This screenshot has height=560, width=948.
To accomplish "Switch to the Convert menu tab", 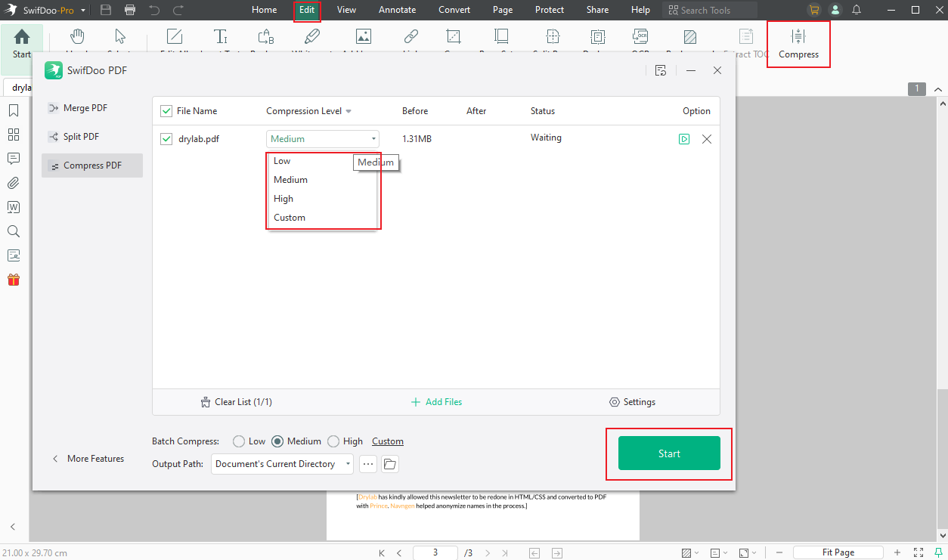I will click(454, 10).
